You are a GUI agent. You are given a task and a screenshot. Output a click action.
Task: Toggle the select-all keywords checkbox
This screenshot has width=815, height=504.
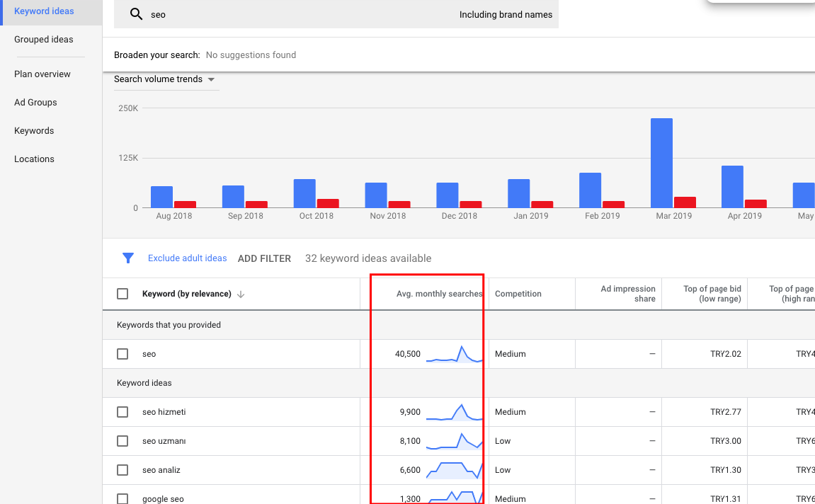point(122,294)
